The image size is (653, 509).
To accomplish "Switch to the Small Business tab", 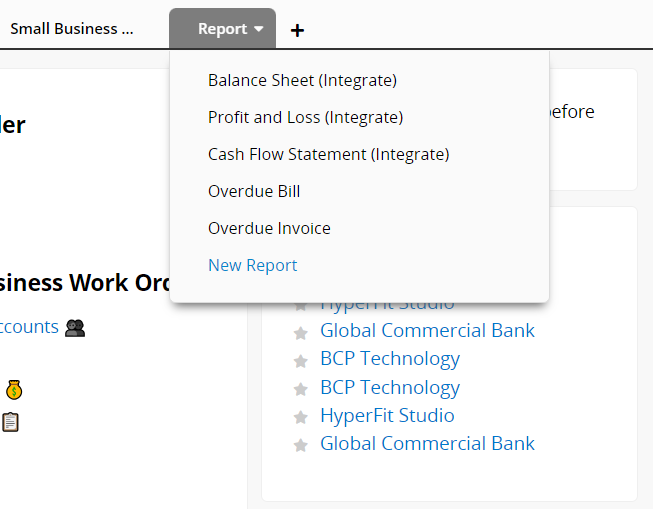I will click(x=71, y=29).
